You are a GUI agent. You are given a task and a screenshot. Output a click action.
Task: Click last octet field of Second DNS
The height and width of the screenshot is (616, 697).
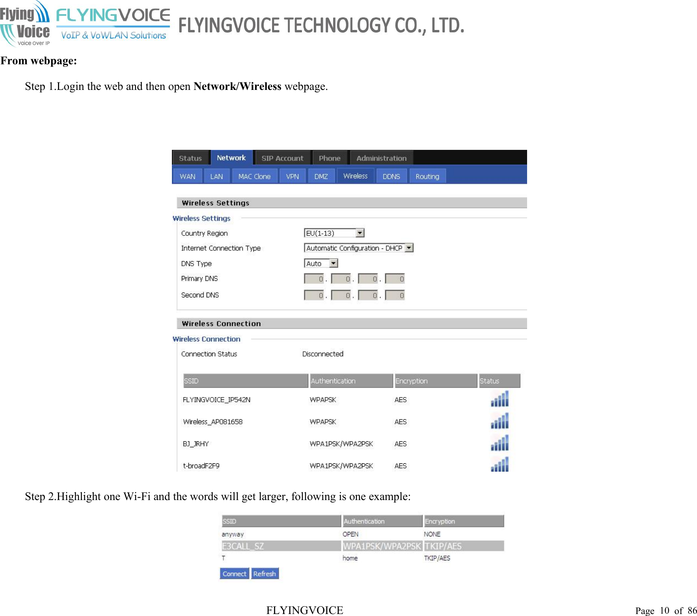(395, 295)
